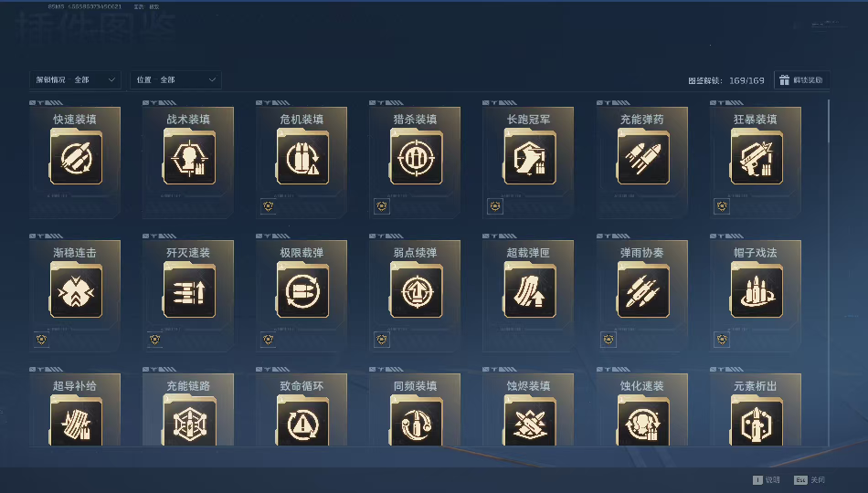
Task: Click the badge under 弹雨协奏 card
Action: [x=609, y=340]
